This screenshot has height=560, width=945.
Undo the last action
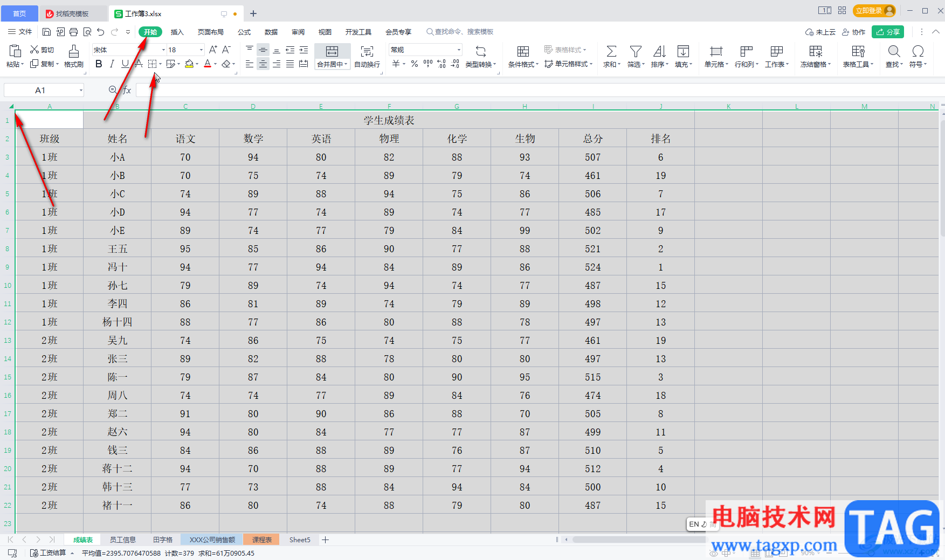101,32
